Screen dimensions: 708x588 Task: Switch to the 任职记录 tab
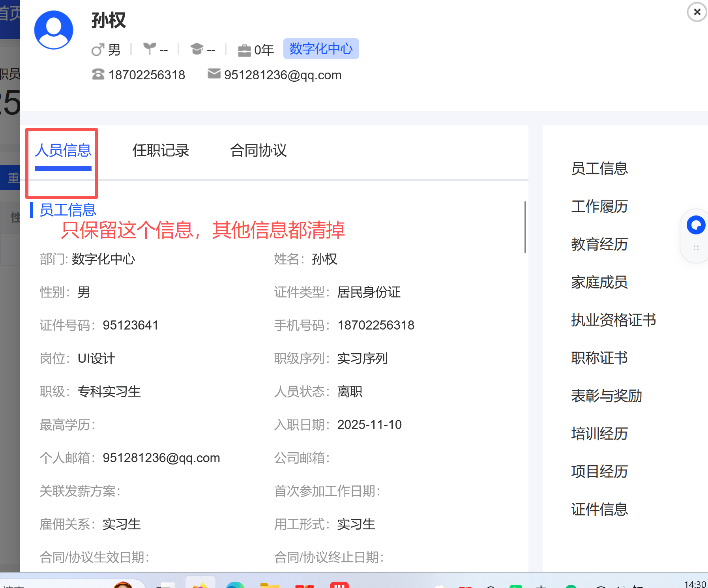pos(161,150)
